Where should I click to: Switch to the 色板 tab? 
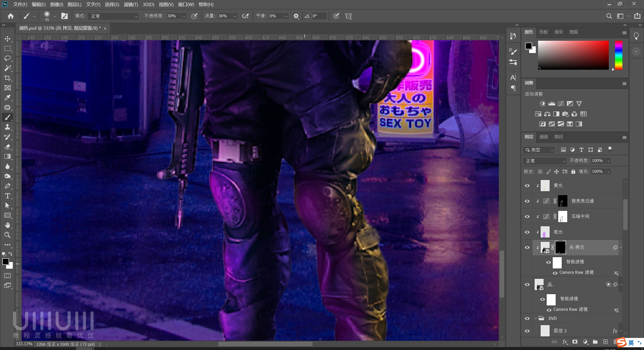coord(544,32)
